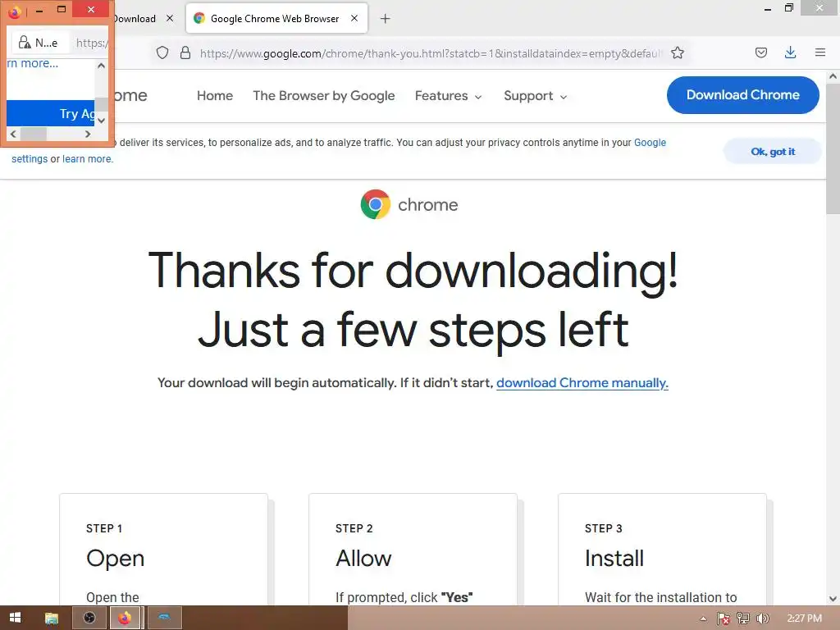Click the 'rn more...' link in small window

pyautogui.click(x=32, y=63)
